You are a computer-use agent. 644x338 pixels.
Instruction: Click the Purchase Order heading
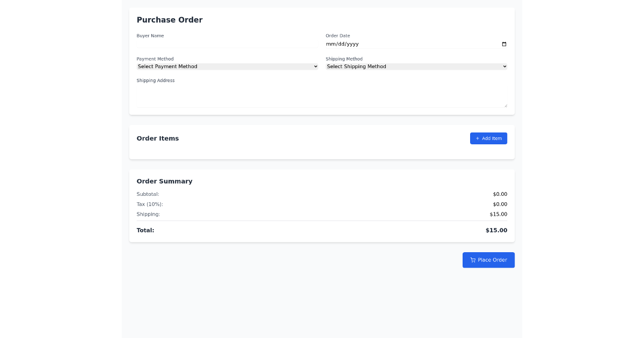pos(170,20)
